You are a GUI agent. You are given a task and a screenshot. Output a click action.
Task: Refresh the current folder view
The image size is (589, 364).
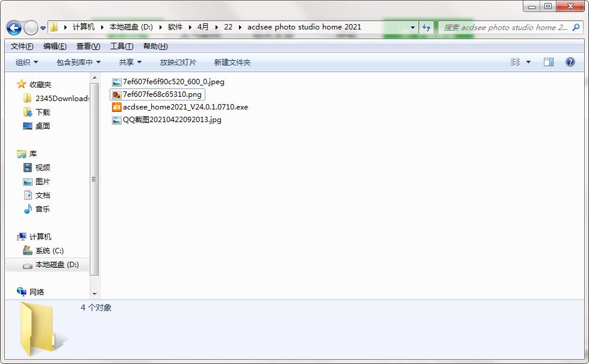[426, 28]
